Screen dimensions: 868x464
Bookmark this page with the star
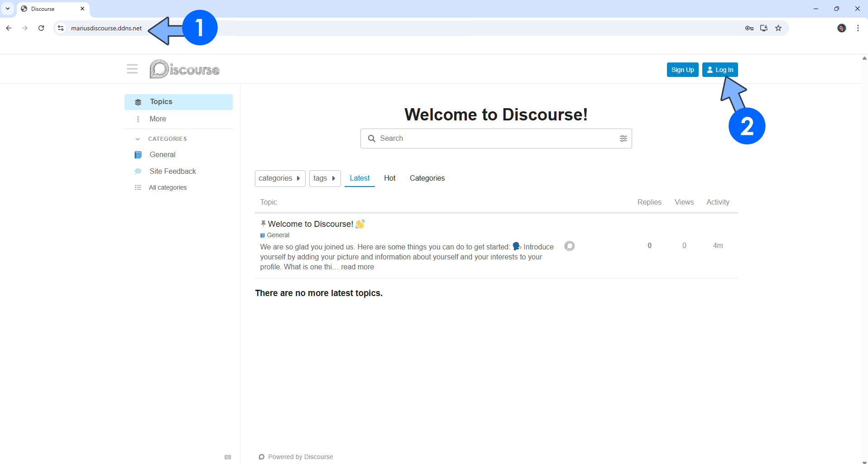[778, 28]
